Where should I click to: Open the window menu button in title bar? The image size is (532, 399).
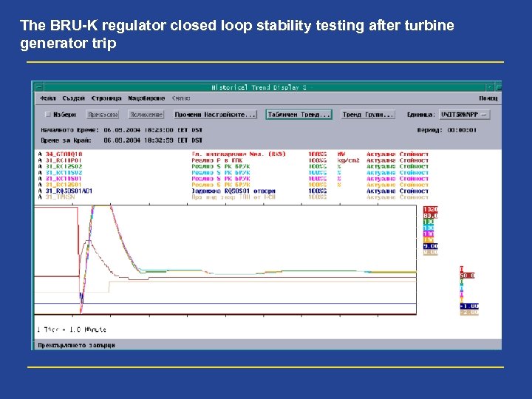[39, 87]
